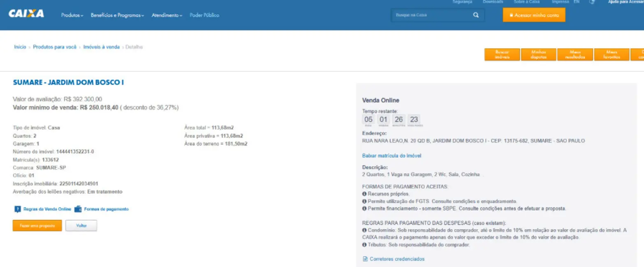Open the Segurança link in top bar
The image size is (644, 267).
click(462, 2)
